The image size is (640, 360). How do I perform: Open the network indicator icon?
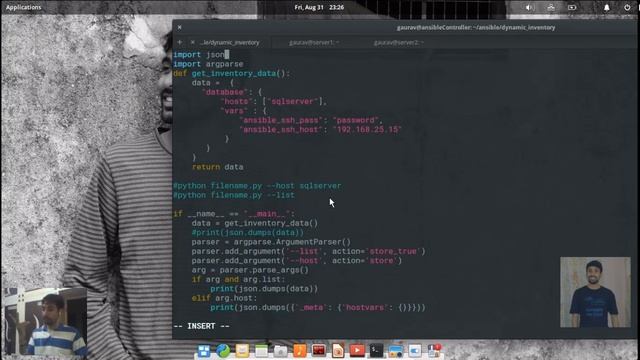pos(551,7)
